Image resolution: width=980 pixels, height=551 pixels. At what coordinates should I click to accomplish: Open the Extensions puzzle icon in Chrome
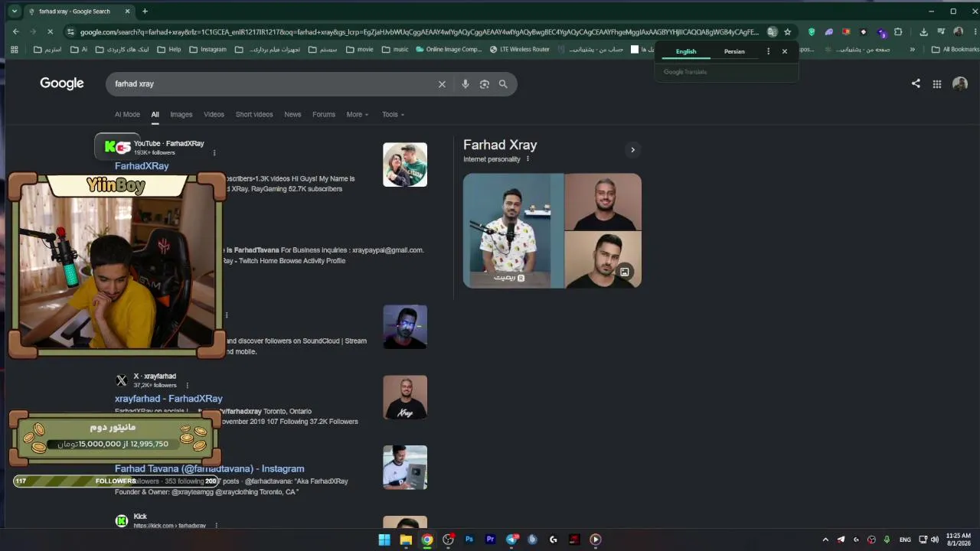point(898,32)
